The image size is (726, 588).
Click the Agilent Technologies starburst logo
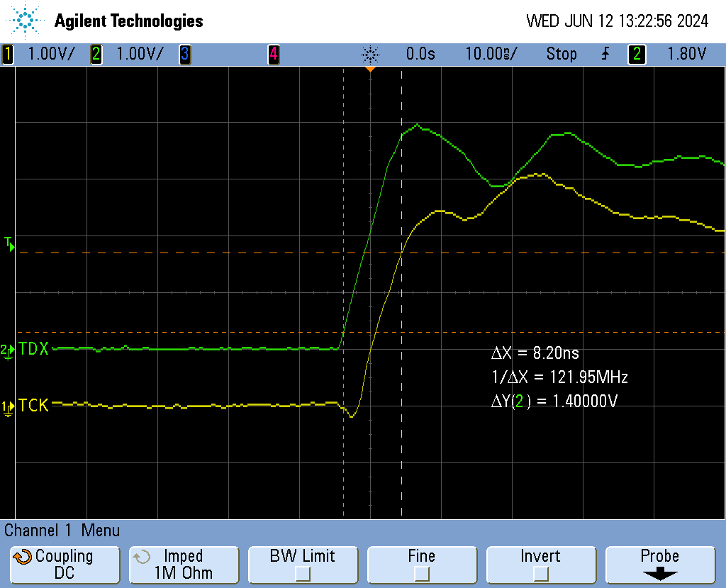27,21
